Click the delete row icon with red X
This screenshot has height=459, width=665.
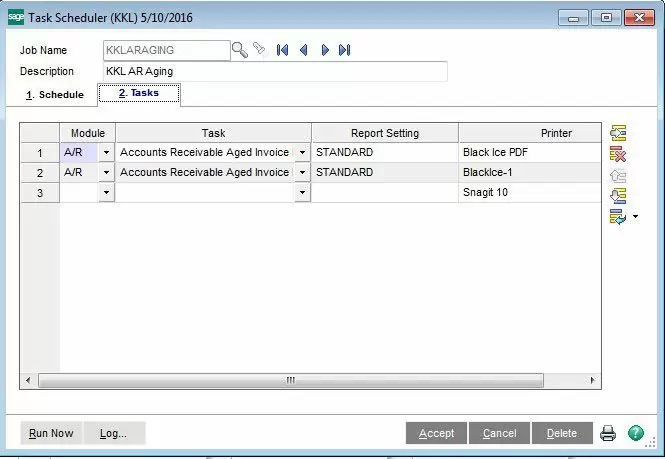(x=617, y=154)
